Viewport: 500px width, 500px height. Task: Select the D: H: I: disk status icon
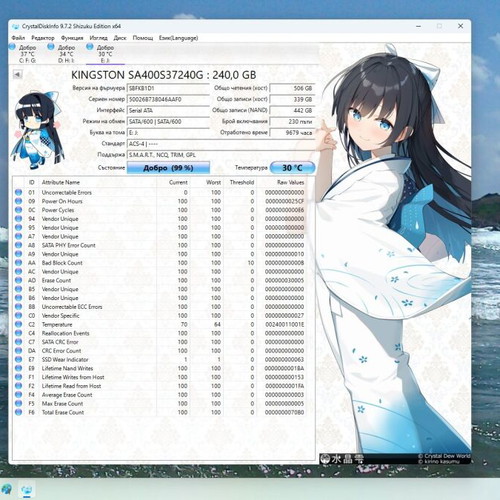[51, 47]
